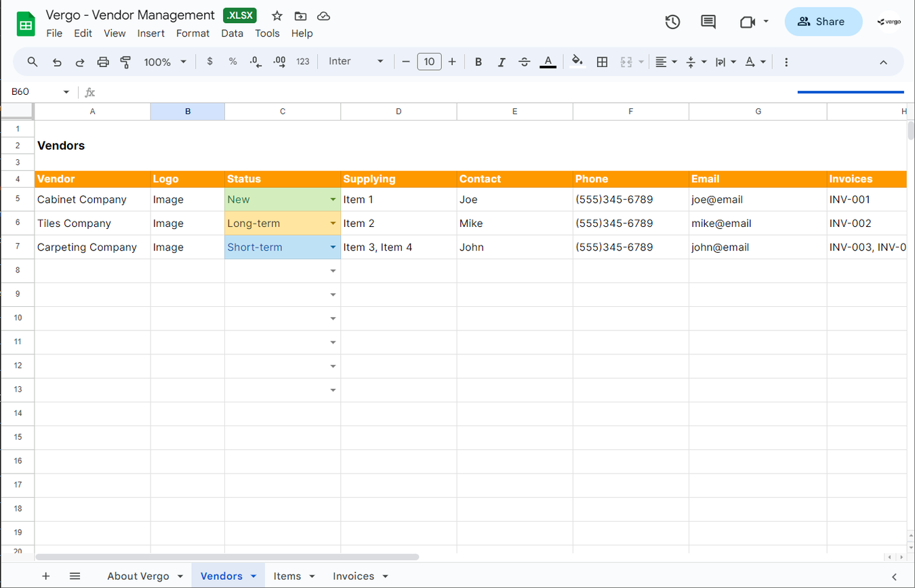Click the Share button
The width and height of the screenshot is (915, 588).
(822, 21)
